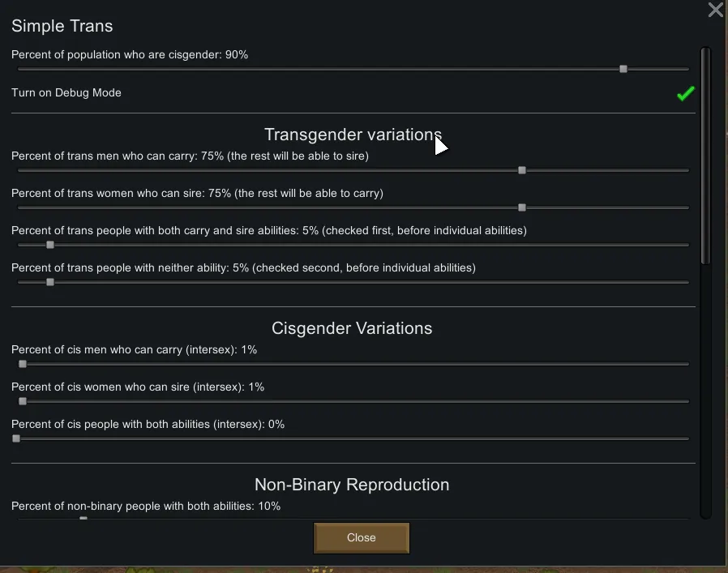
Task: Click the cis people with both abilities slider handle
Action: [x=16, y=438]
